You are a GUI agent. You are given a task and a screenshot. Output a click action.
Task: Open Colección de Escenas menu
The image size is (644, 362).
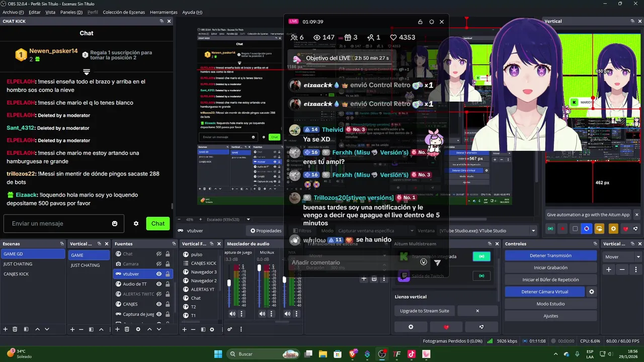(124, 12)
